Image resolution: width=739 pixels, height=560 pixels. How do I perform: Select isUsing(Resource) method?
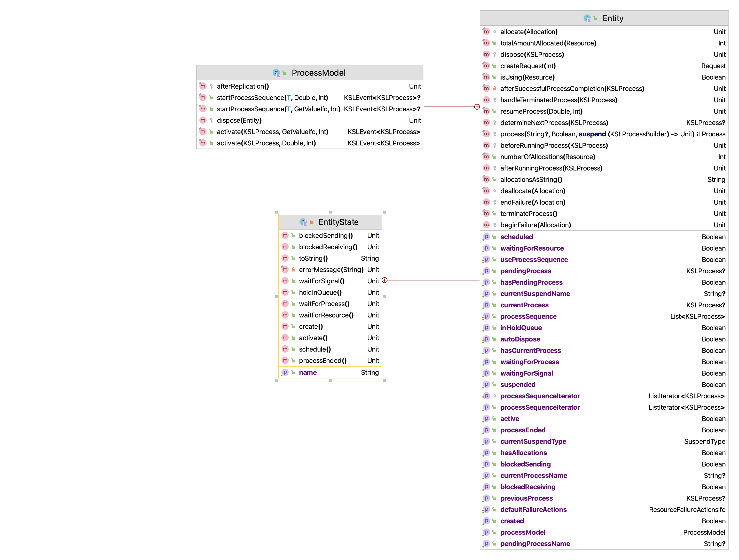(604, 77)
